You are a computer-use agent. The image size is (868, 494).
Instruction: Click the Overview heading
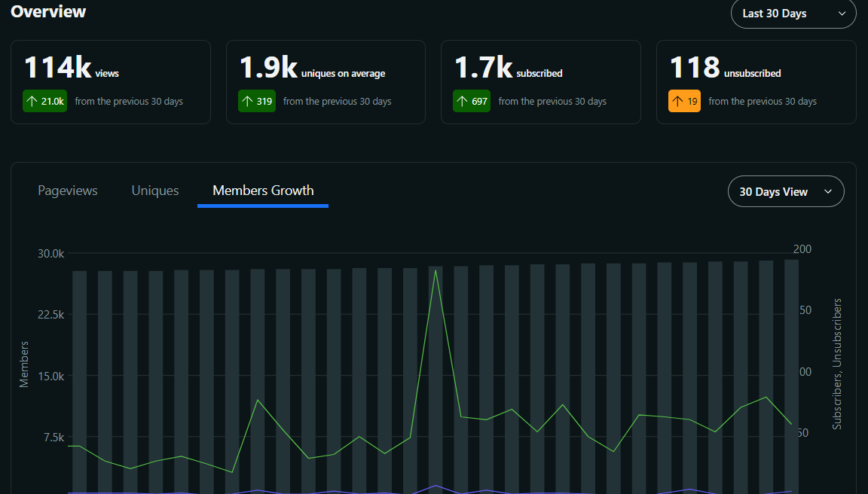coord(48,11)
